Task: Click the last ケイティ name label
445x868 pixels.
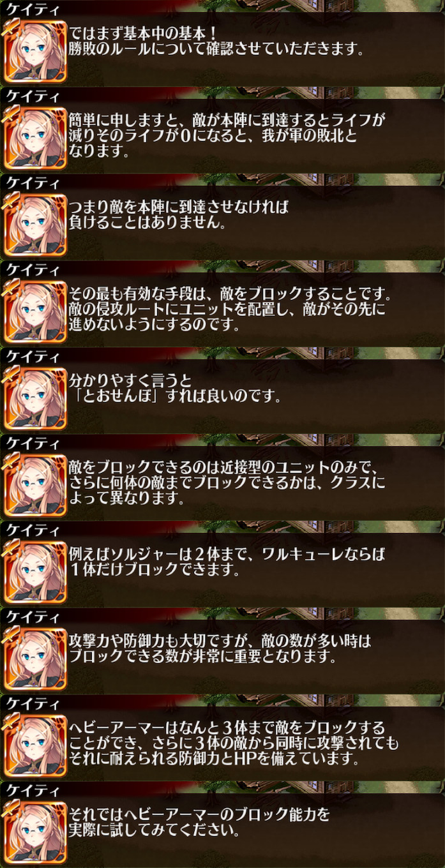Action: (33, 791)
